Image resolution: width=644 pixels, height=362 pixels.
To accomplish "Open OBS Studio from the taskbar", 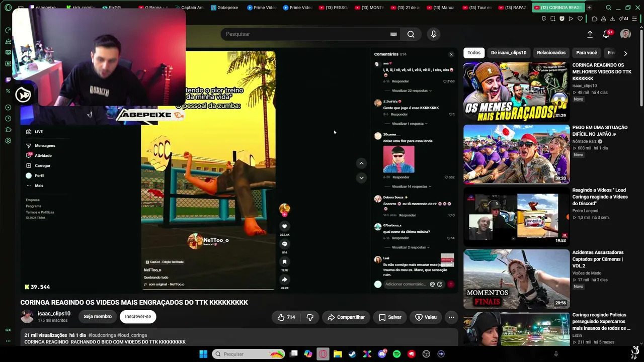I will coord(427,354).
